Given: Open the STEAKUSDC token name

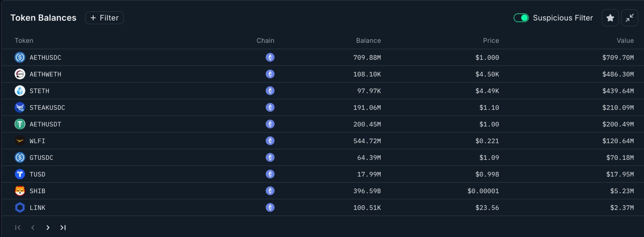Looking at the screenshot, I should (x=47, y=108).
